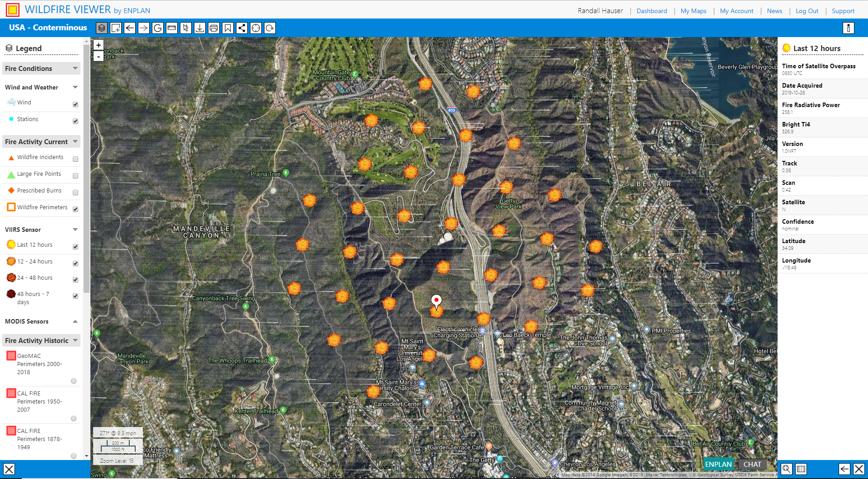
Task: Open the CHAT button
Action: (752, 464)
